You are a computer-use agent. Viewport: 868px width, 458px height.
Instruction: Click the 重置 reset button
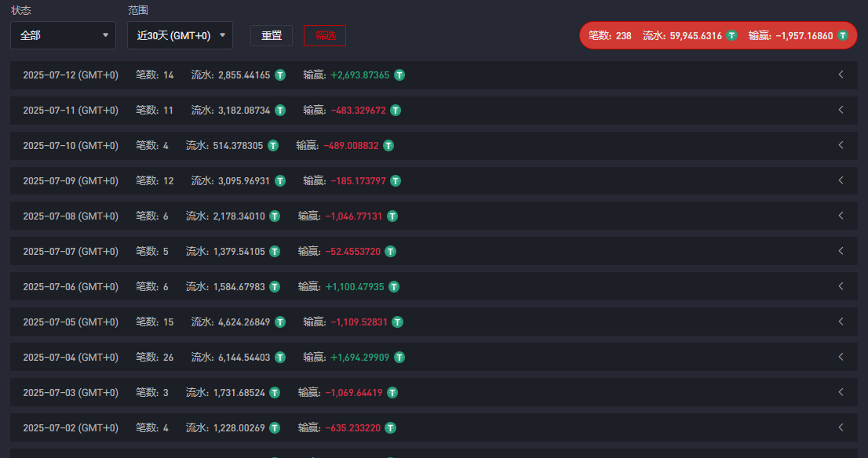[x=272, y=35]
